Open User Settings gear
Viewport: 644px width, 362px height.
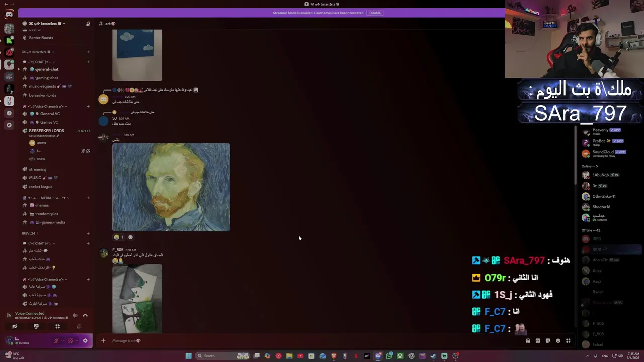coord(85,341)
